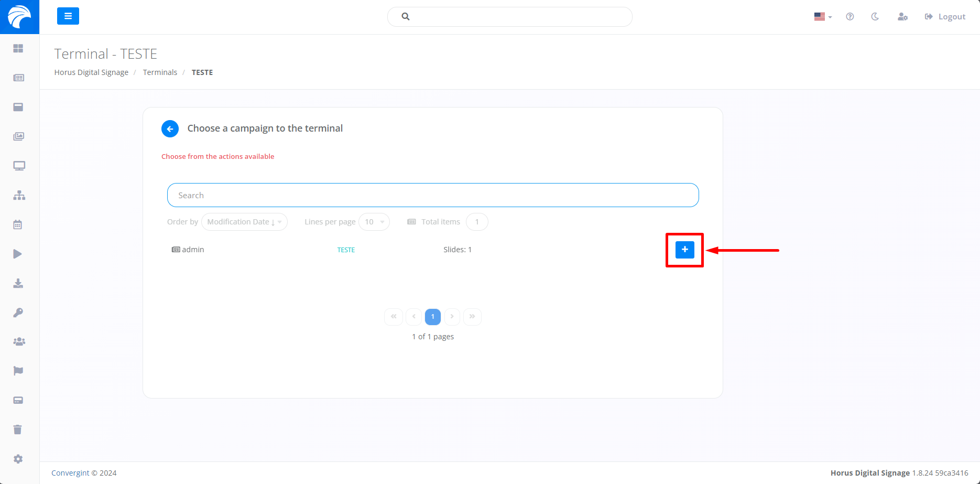Go back using the blue arrow button

click(x=170, y=128)
